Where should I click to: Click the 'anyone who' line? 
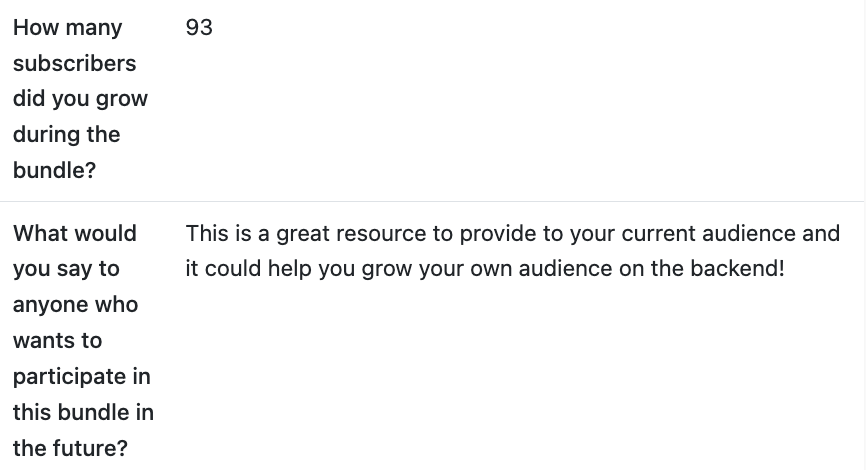coord(75,305)
